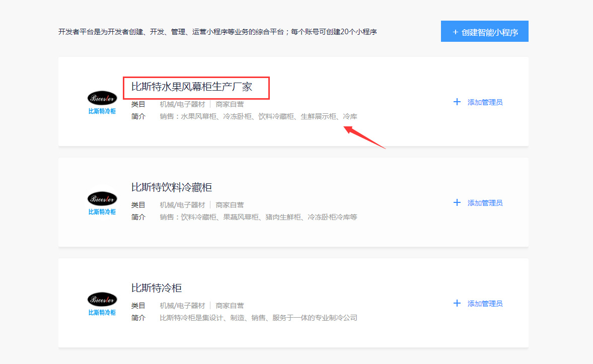Click Bicester logo of 比斯特饮料冷藏柜
593x364 pixels.
(x=102, y=203)
